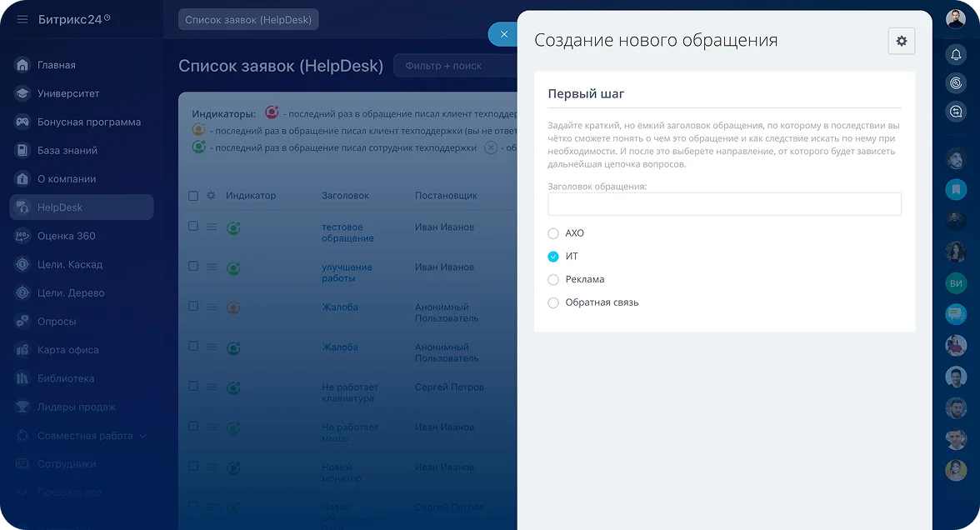980x530 pixels.
Task: Open База знаний menu item
Action: click(x=67, y=151)
